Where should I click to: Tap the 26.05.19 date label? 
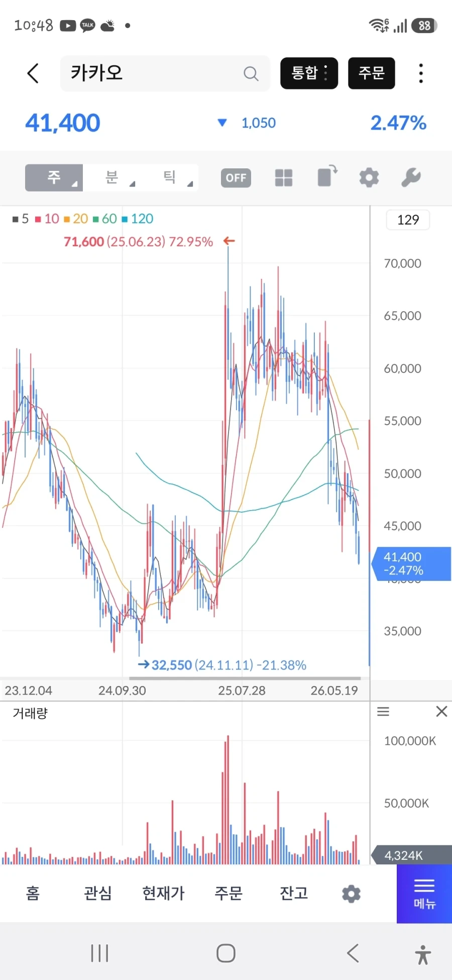tap(334, 691)
